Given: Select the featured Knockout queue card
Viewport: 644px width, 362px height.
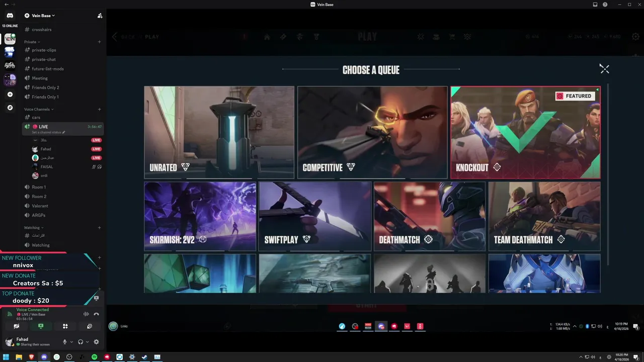Looking at the screenshot, I should pyautogui.click(x=525, y=132).
